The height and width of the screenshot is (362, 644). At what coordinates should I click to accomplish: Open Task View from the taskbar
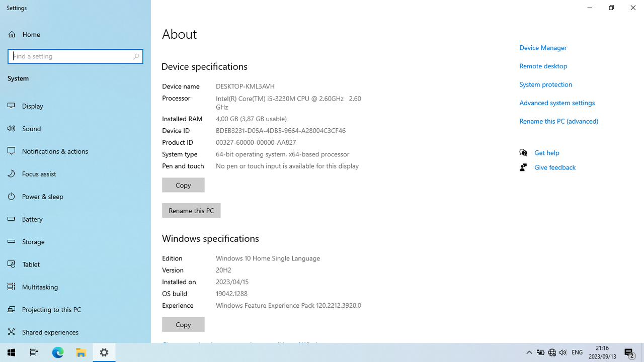click(34, 352)
